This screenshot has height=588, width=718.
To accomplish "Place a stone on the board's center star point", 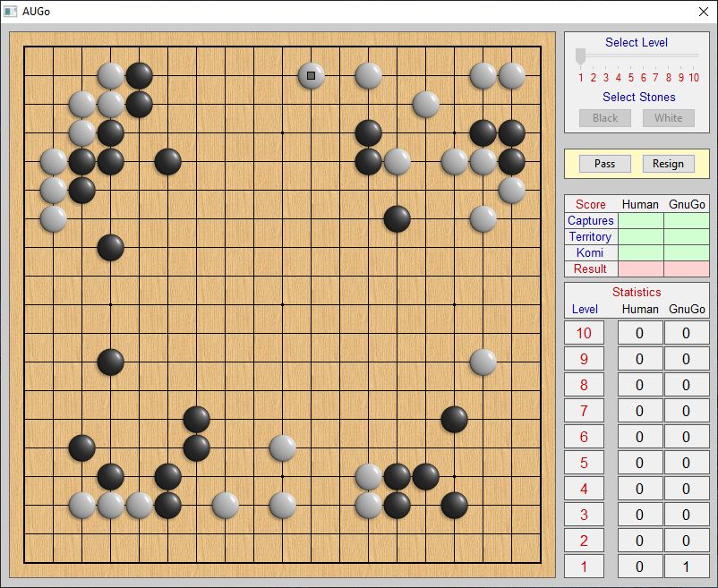I will [283, 304].
